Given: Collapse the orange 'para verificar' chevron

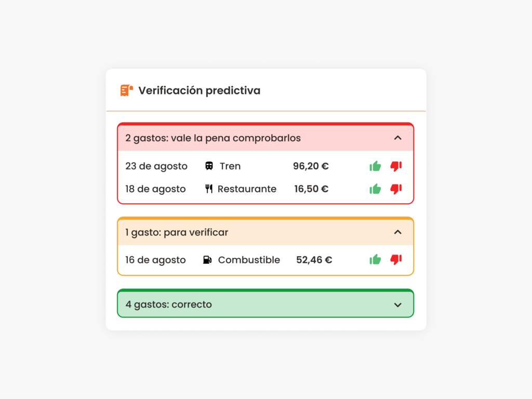Looking at the screenshot, I should (397, 232).
